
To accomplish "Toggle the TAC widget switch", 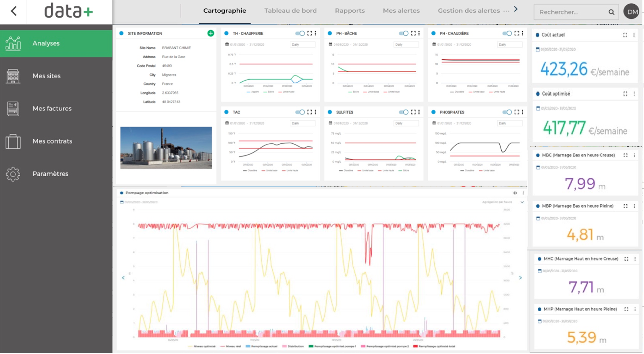I will (x=300, y=112).
